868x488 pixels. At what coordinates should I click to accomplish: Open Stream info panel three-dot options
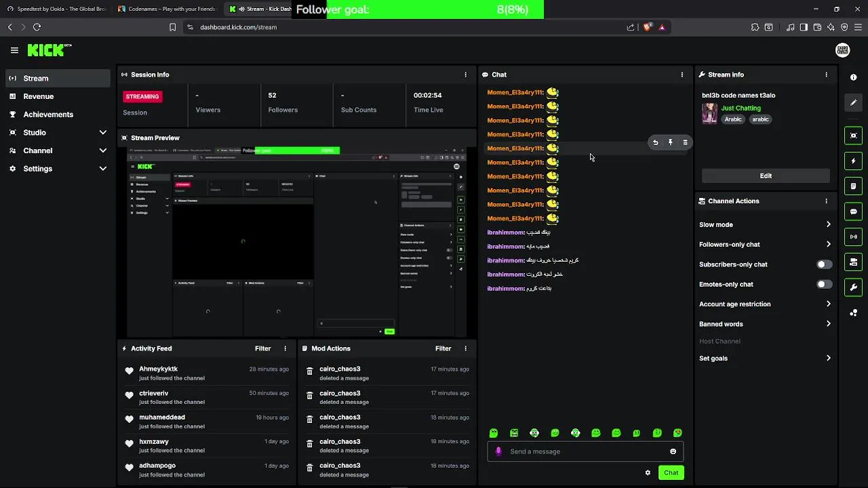click(x=826, y=75)
